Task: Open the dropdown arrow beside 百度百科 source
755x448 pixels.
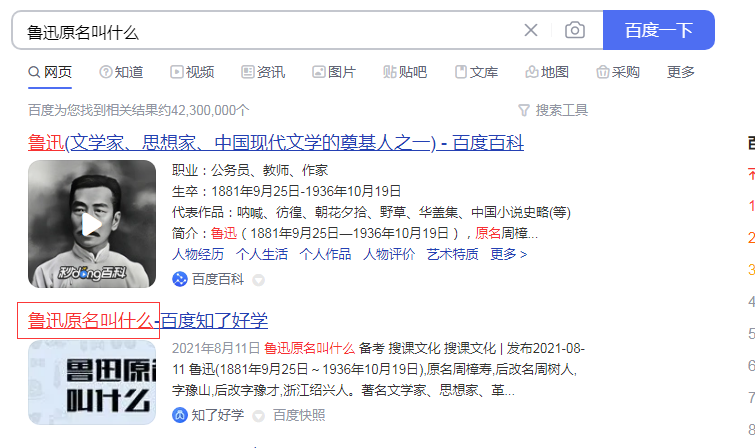Action: tap(259, 280)
